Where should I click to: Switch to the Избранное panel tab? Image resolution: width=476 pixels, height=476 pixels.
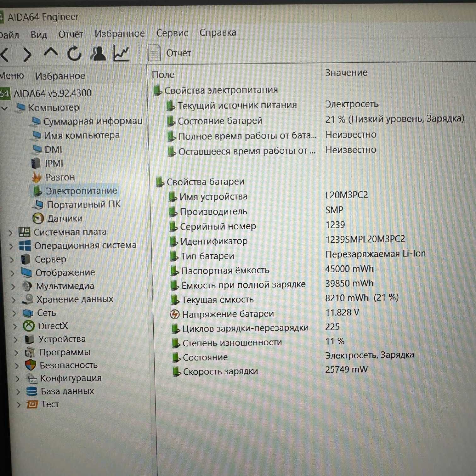pyautogui.click(x=60, y=76)
